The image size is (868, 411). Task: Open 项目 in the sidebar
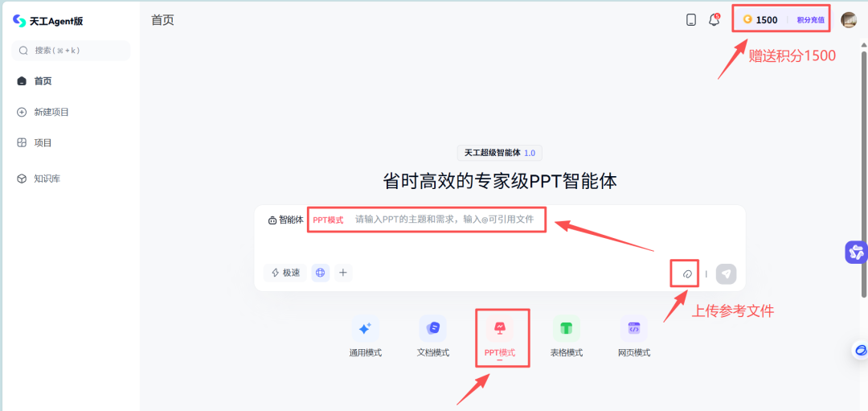(43, 142)
